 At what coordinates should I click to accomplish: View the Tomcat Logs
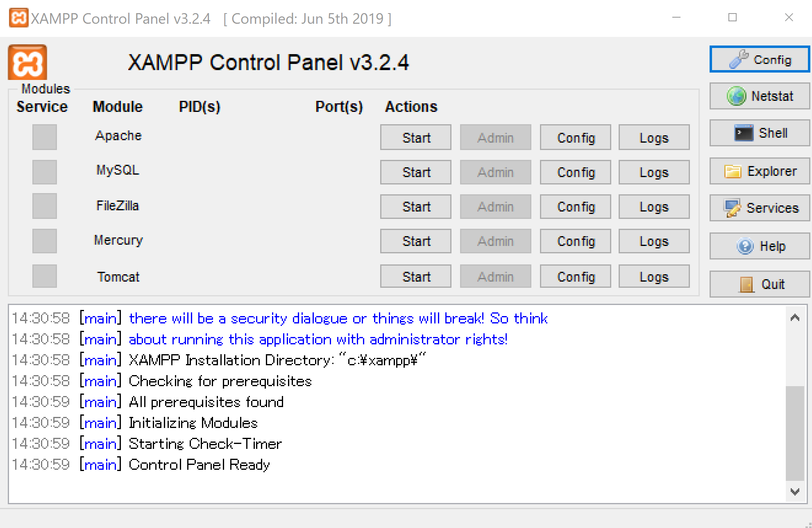654,276
